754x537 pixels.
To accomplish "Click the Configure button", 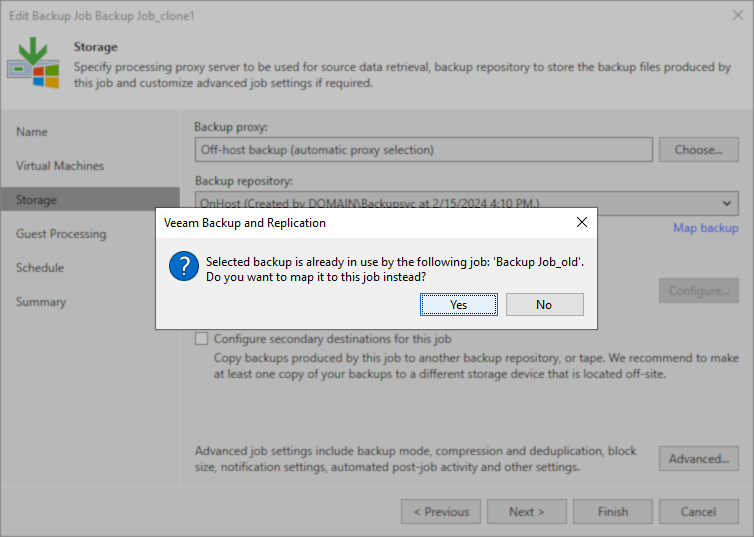I will click(x=699, y=291).
